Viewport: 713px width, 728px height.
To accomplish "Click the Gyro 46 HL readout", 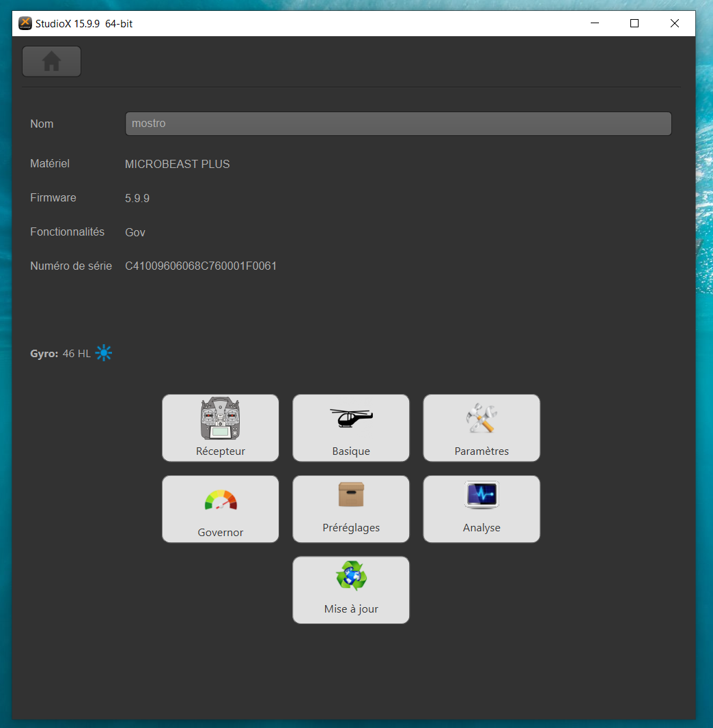I will [60, 354].
